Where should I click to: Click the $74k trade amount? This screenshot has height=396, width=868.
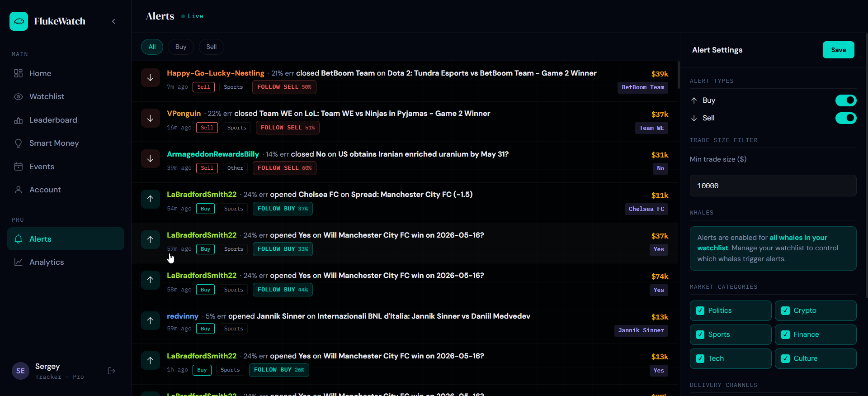pos(660,276)
